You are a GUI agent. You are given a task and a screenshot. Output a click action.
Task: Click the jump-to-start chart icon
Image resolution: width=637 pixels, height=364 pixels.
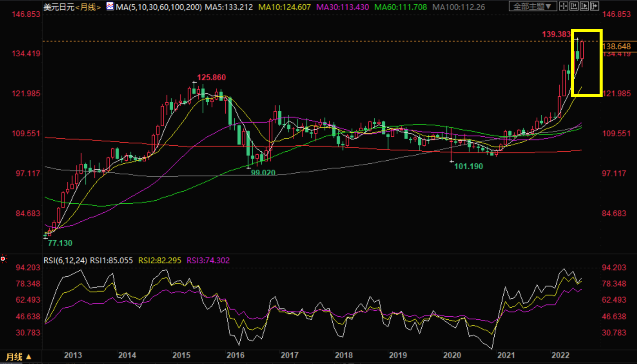(x=573, y=6)
